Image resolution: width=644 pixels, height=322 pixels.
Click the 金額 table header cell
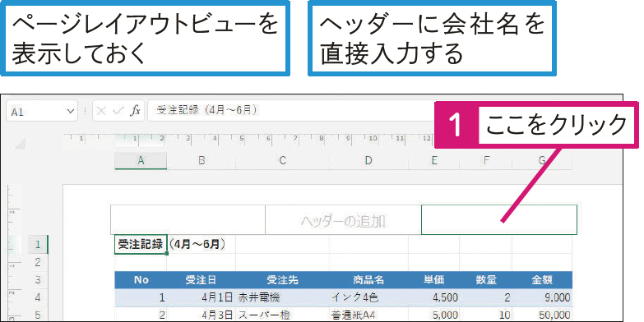(x=542, y=280)
